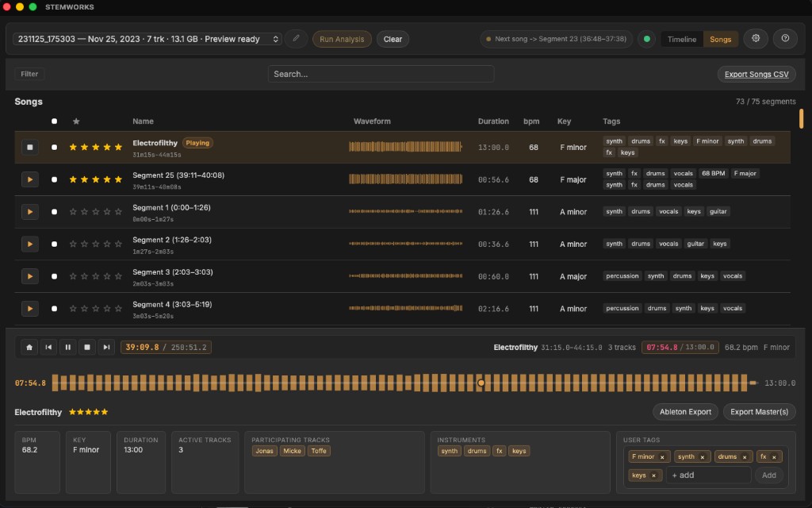The height and width of the screenshot is (508, 812).
Task: Skip to next song in transport
Action: 106,348
